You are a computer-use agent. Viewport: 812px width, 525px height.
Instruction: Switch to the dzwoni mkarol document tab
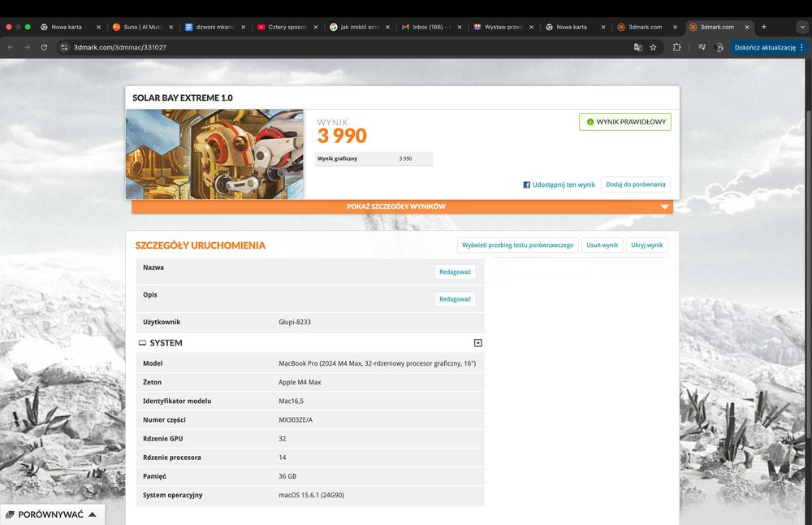(214, 27)
